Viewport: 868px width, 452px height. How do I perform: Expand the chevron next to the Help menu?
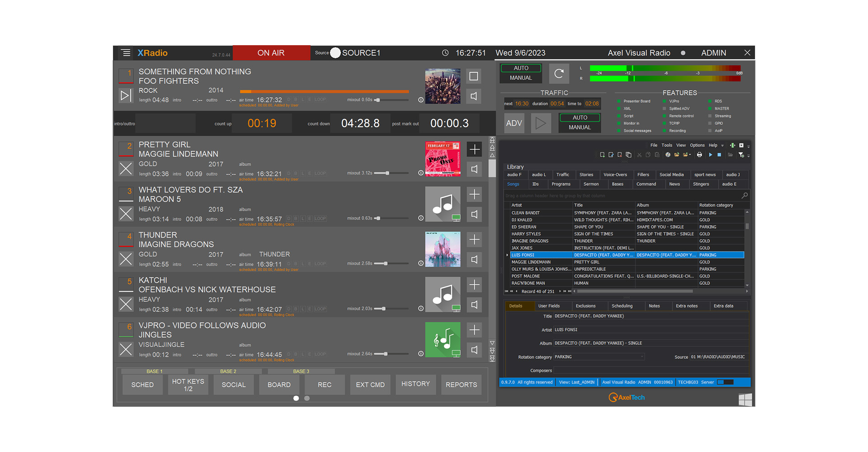[722, 145]
